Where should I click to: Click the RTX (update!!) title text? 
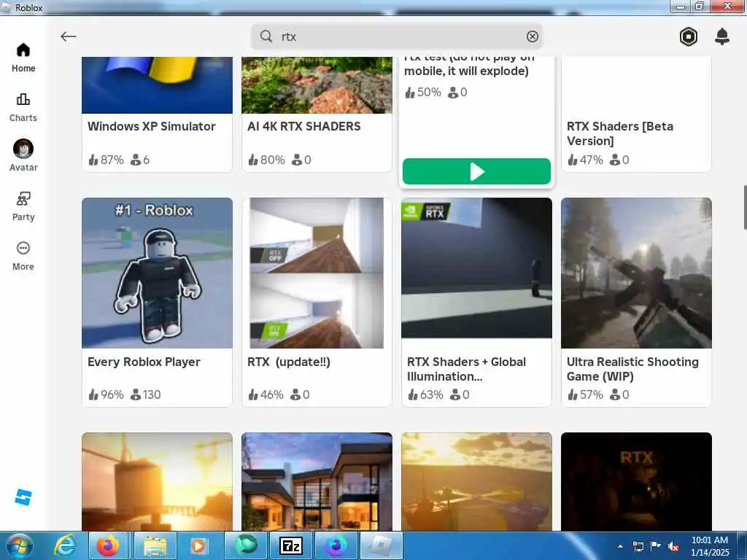pos(289,362)
